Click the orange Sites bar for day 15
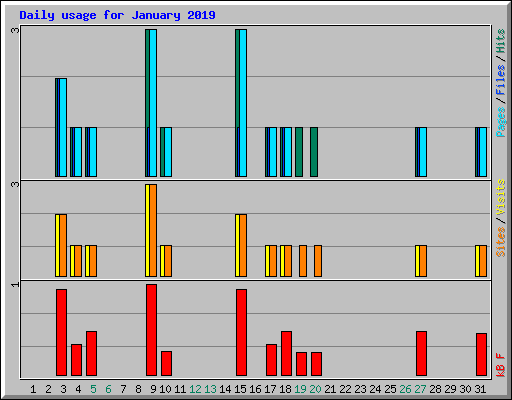This screenshot has width=512, height=400. tap(243, 246)
